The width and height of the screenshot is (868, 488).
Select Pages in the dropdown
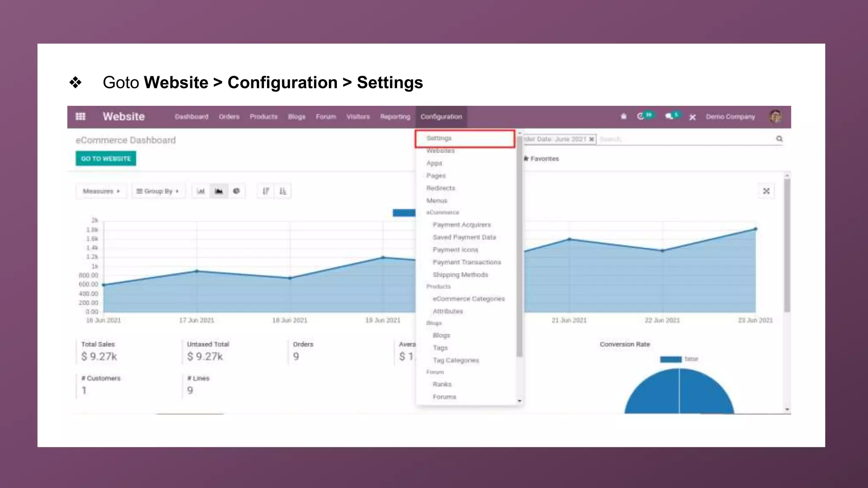(x=436, y=175)
